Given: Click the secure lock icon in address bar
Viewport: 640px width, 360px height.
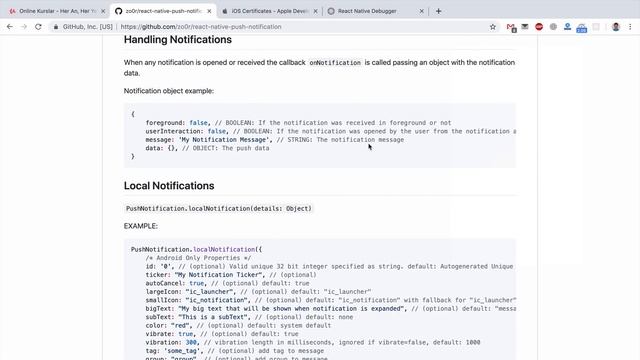Looking at the screenshot, I should click(x=56, y=27).
